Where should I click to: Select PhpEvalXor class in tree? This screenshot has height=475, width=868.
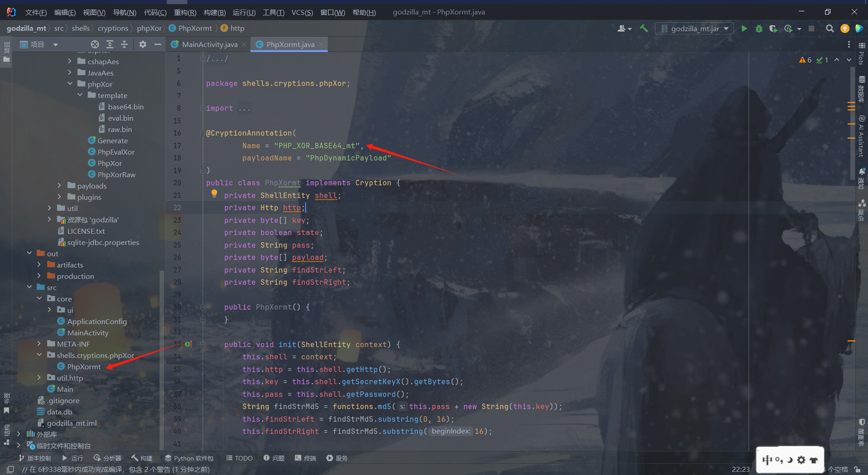click(116, 152)
